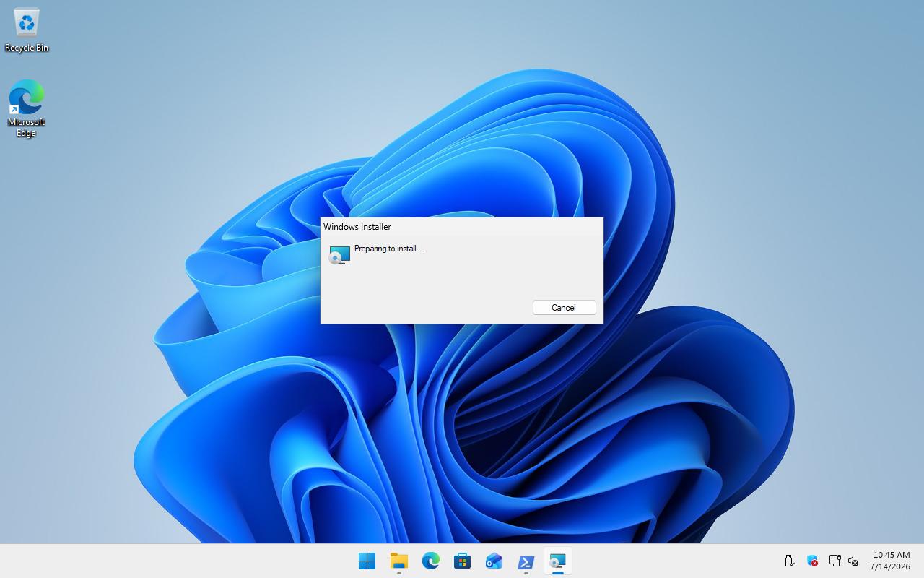Switch to PowerShell in the taskbar
Screen dimensions: 924x578
(x=526, y=561)
